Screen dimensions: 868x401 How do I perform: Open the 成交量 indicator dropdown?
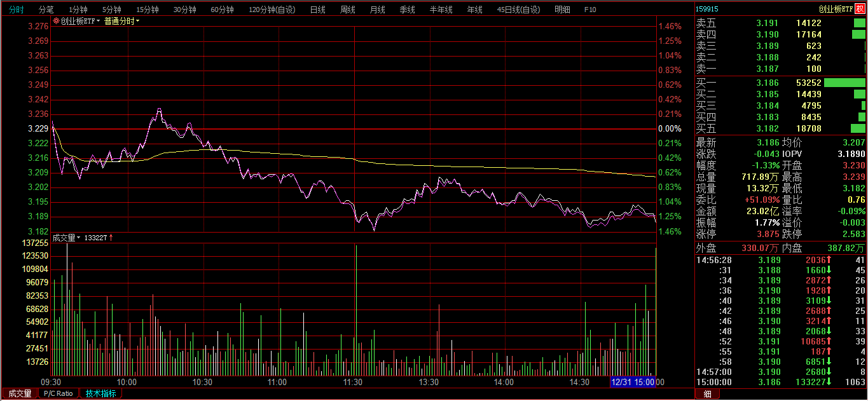click(x=67, y=238)
